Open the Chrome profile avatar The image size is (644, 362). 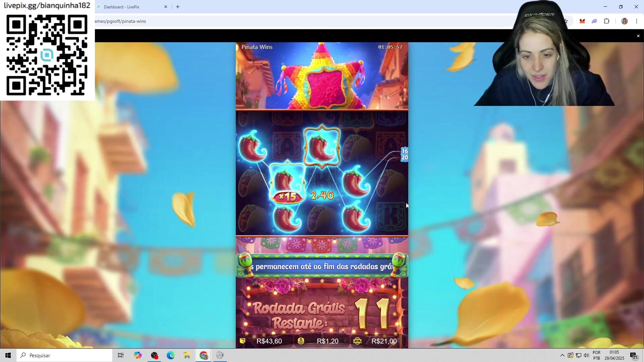coord(625,21)
